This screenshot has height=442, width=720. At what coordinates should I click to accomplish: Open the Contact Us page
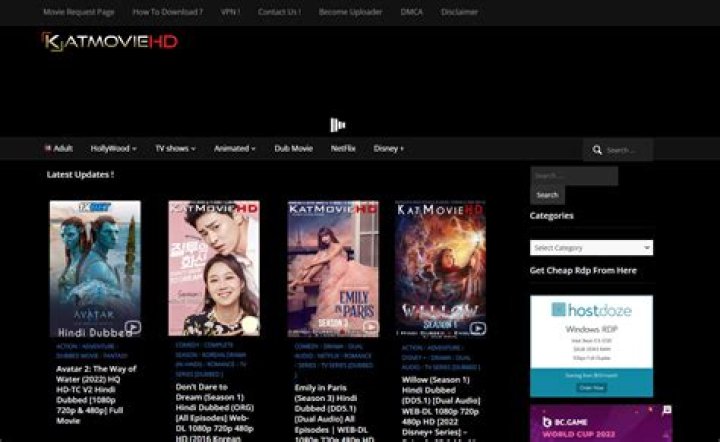[x=280, y=12]
